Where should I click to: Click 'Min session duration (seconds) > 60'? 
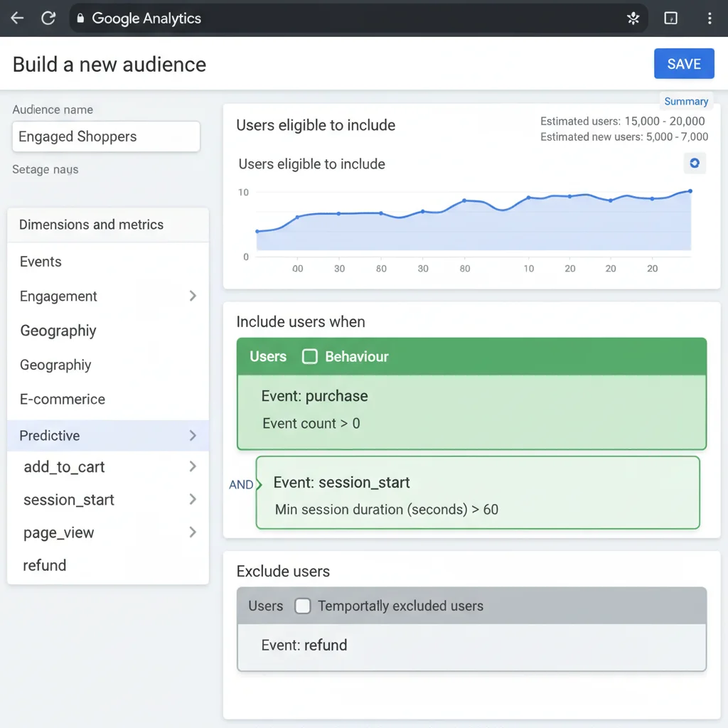pos(386,509)
